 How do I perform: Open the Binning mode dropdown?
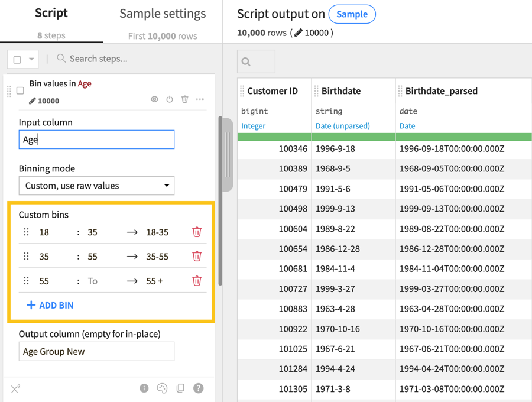(96, 186)
